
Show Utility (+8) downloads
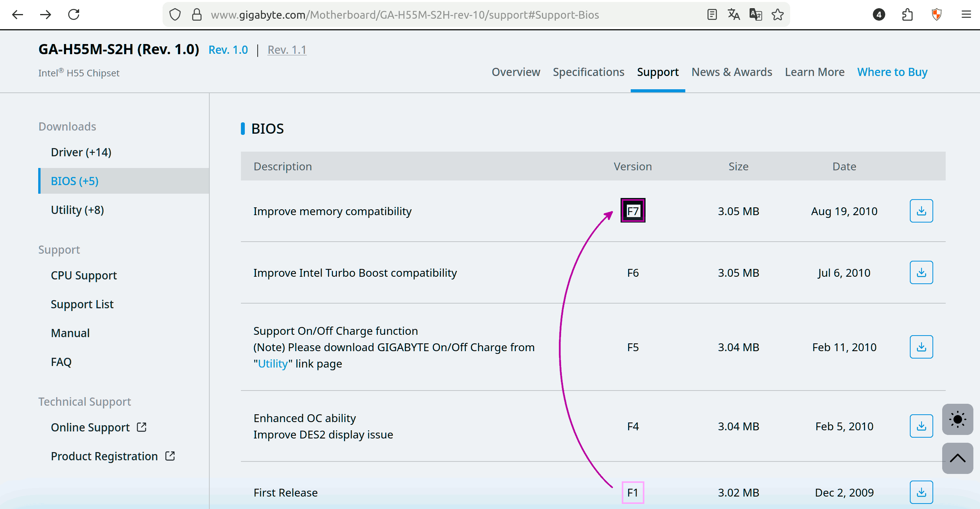point(78,210)
